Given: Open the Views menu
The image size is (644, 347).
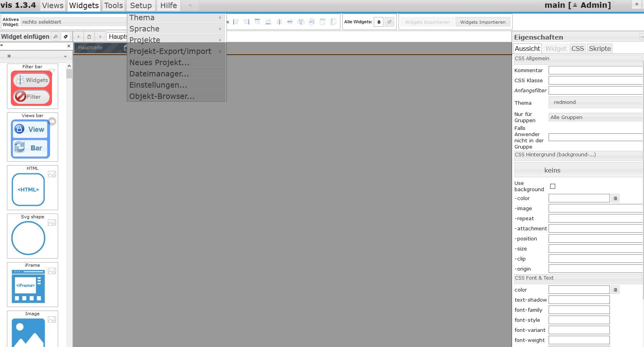Looking at the screenshot, I should click(x=52, y=5).
